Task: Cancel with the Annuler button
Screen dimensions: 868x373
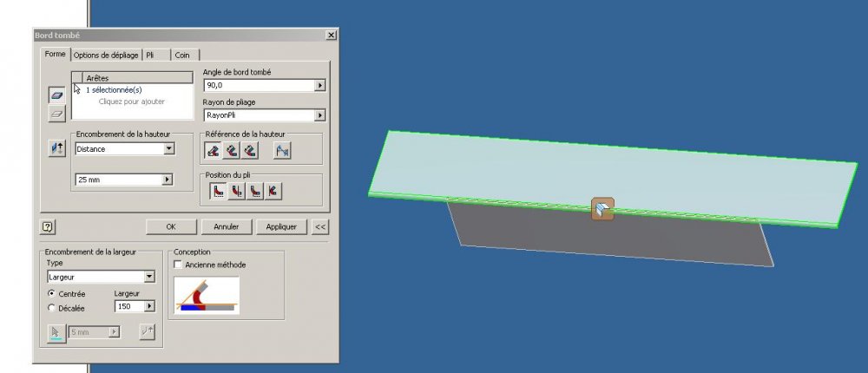Action: [227, 227]
